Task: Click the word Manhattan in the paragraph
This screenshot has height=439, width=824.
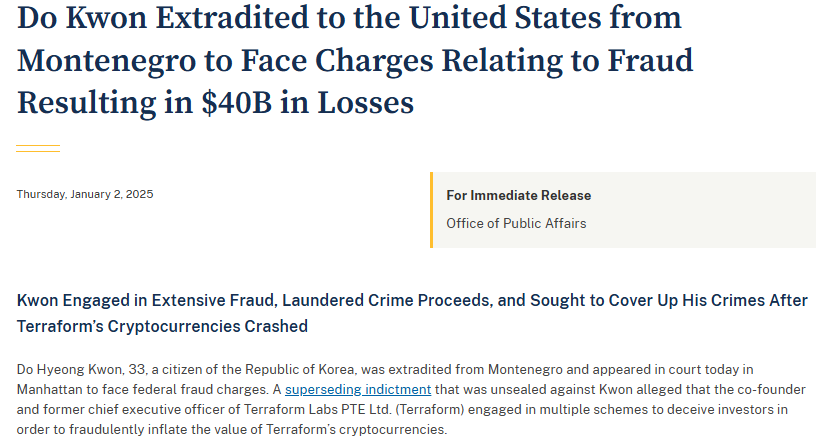Action: click(52, 390)
